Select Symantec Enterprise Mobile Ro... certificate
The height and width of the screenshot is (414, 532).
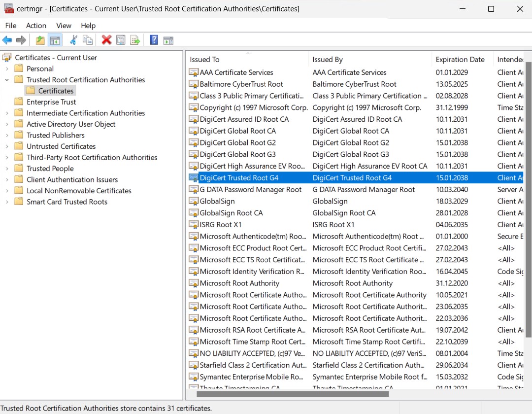(x=251, y=377)
